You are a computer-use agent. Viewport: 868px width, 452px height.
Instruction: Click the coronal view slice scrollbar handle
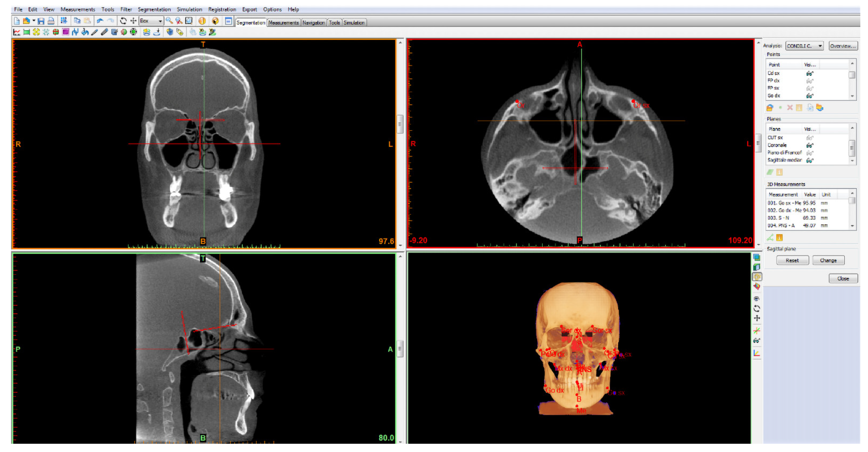tap(400, 124)
